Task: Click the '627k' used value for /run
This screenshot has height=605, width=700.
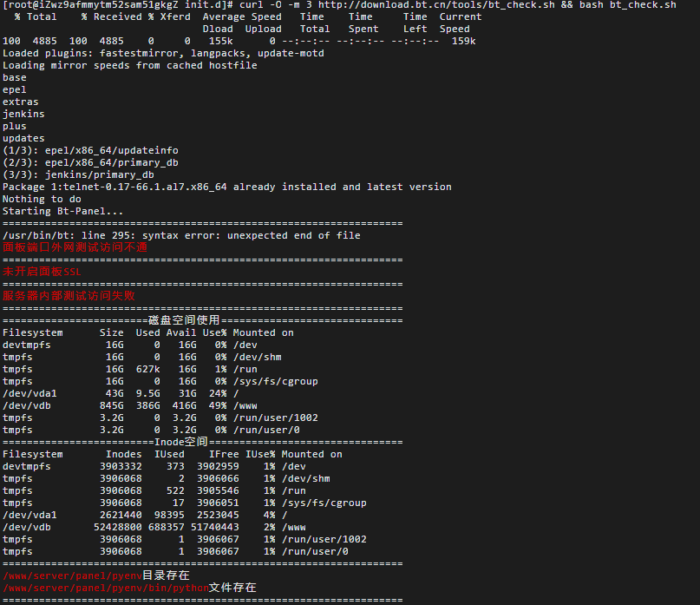Action: (x=147, y=369)
